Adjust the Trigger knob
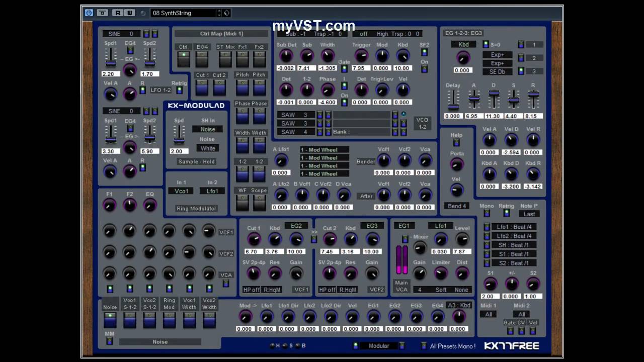Viewport: 644px width, 362px height. [x=361, y=56]
